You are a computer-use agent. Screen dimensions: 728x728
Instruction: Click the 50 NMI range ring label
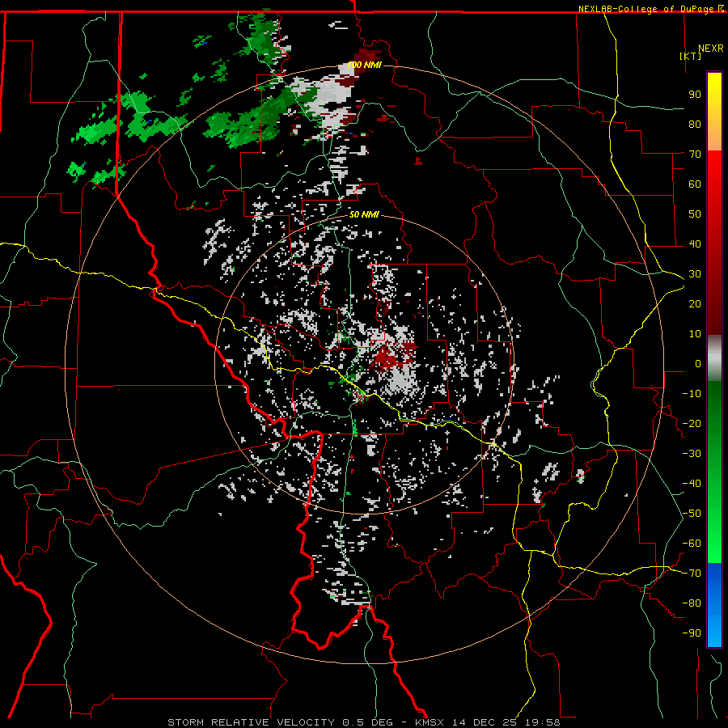coord(364,214)
